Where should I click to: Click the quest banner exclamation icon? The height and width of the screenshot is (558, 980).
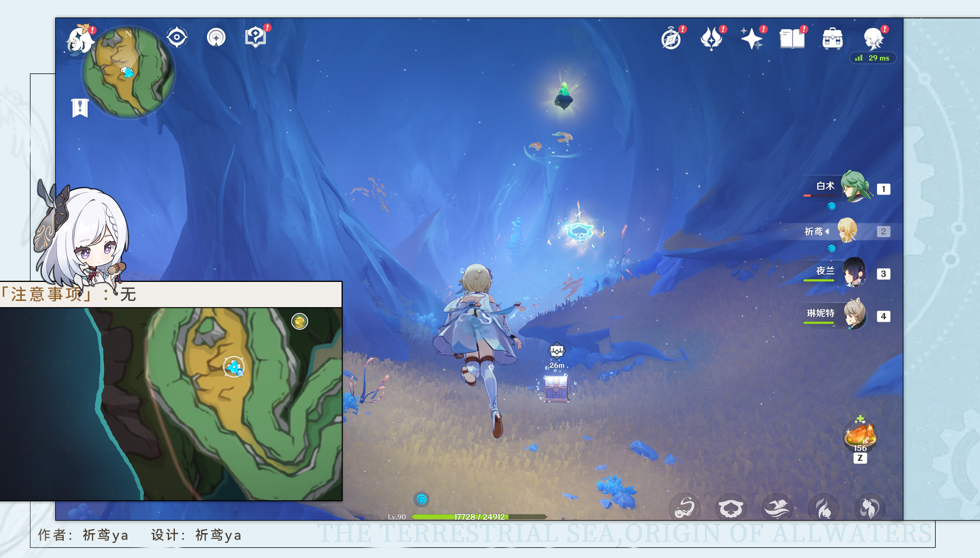click(x=80, y=108)
